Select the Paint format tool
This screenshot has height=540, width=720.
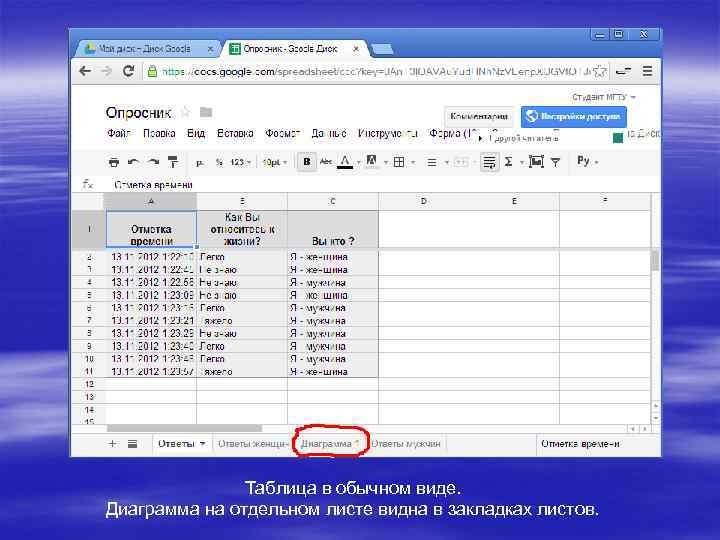[173, 162]
